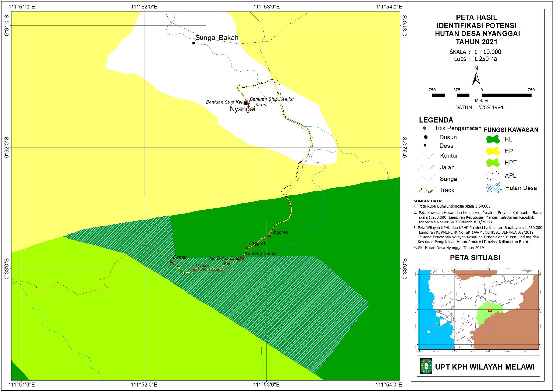
Task: Click the 'PETA SITUASI' heading
Action: 475,258
